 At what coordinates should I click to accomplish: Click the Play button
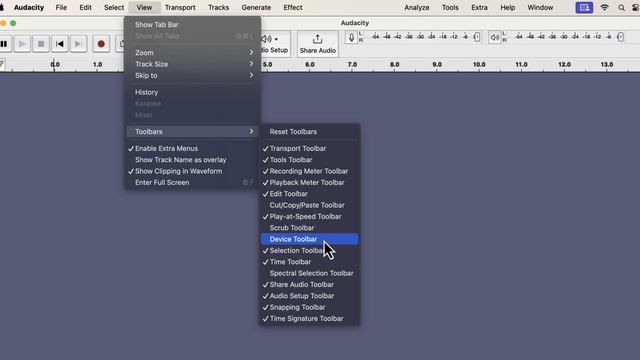22,44
